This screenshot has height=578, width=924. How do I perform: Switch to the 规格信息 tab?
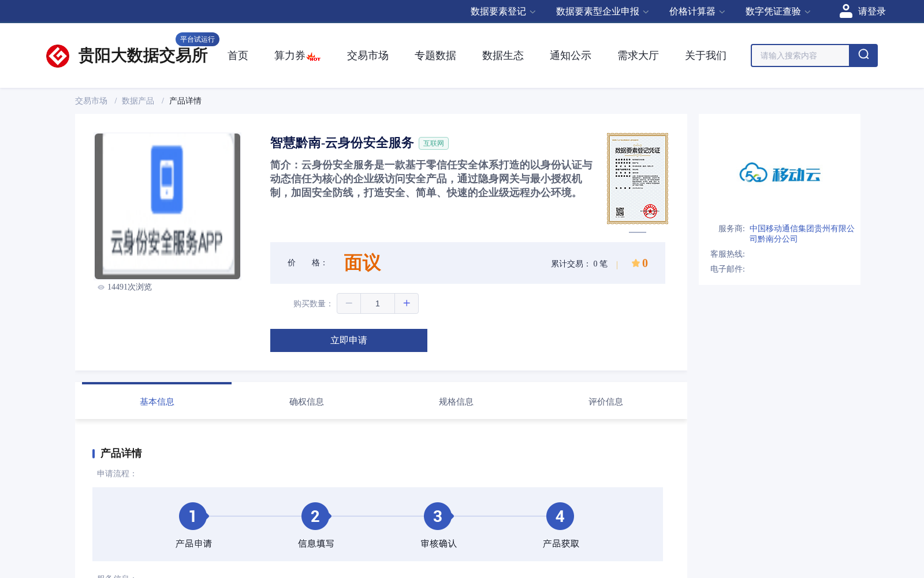click(456, 401)
